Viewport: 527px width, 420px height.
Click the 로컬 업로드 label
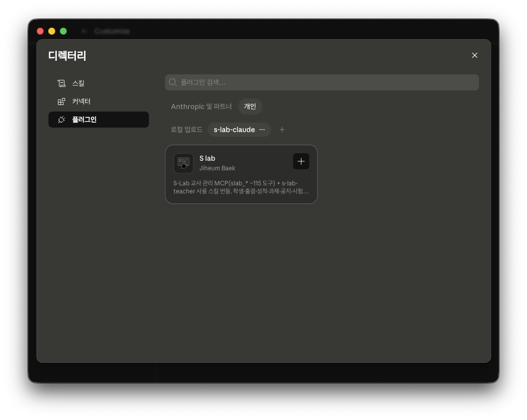pyautogui.click(x=186, y=130)
